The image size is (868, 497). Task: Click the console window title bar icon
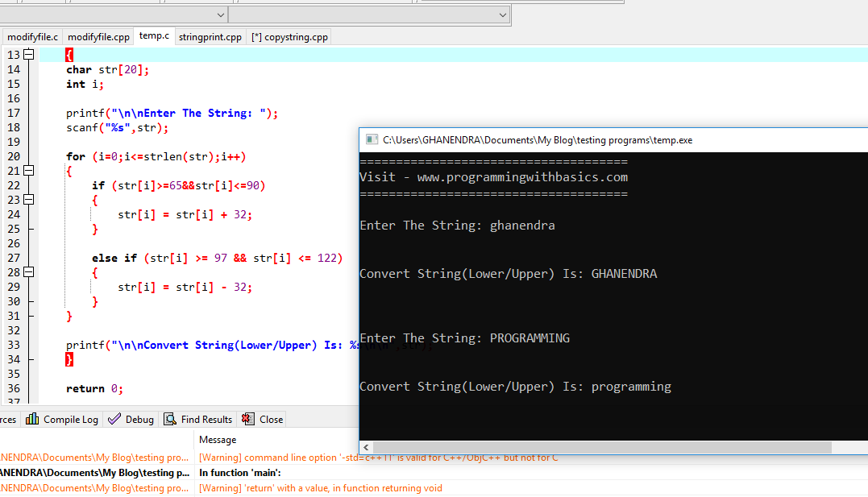[x=372, y=140]
